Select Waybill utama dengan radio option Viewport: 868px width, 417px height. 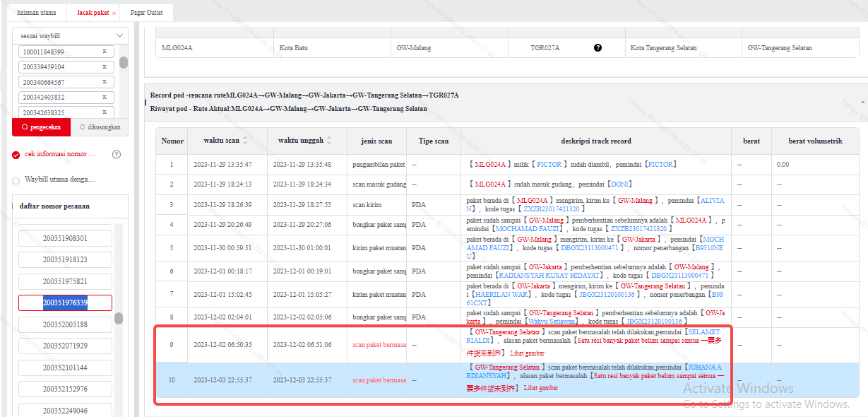(x=16, y=180)
